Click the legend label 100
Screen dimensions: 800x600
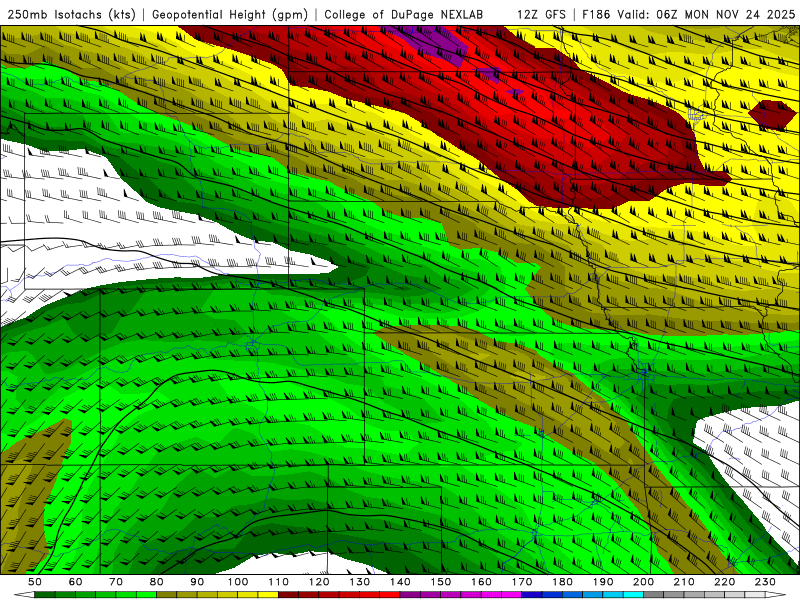coord(238,582)
